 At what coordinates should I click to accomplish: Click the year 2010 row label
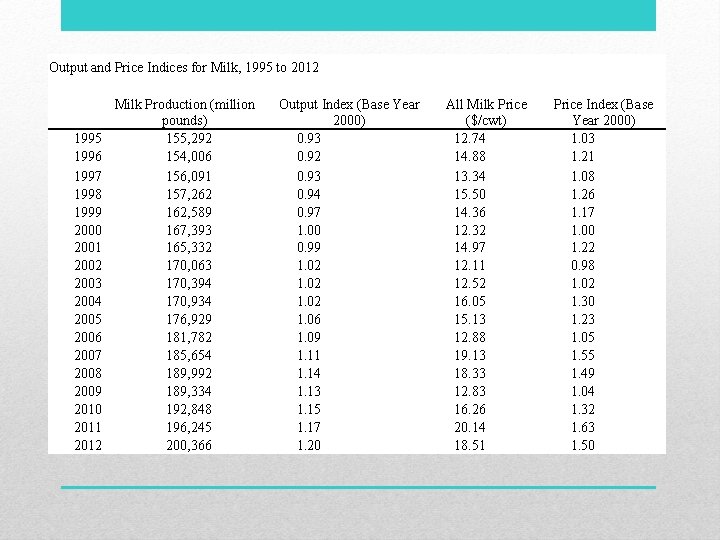pyautogui.click(x=88, y=408)
